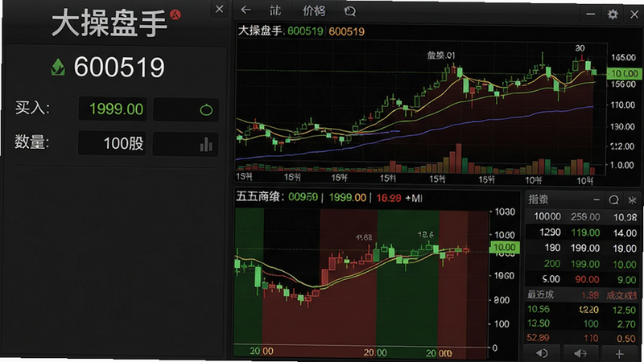Collapse the 指数 panel with minus icon

pos(597,200)
